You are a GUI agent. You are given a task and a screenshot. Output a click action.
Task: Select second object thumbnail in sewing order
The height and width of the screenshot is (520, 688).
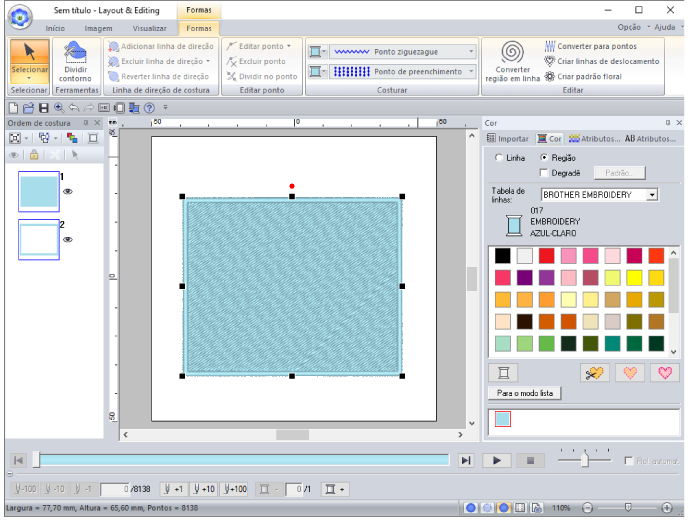coord(39,240)
